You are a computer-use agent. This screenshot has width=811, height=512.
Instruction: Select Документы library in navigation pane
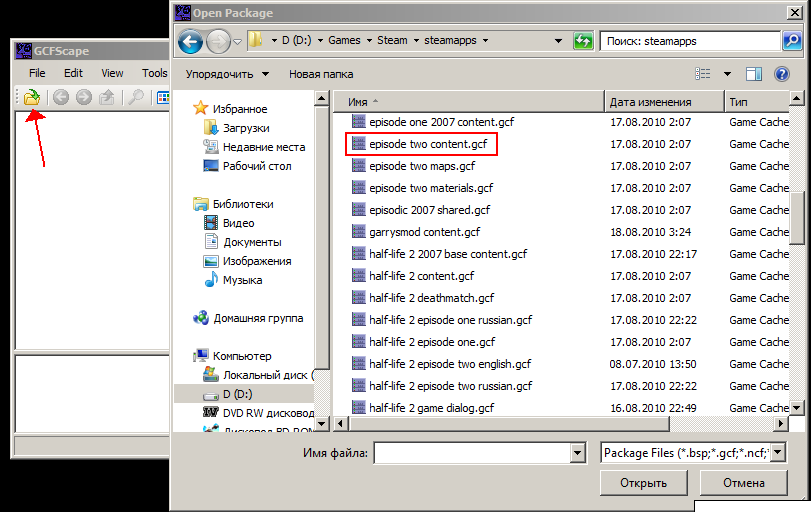(252, 242)
